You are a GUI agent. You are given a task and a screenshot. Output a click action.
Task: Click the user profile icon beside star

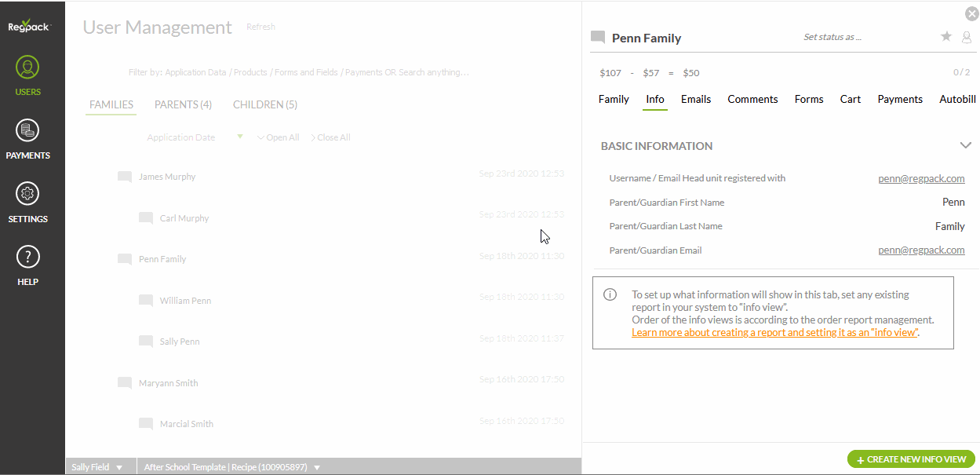pyautogui.click(x=966, y=37)
